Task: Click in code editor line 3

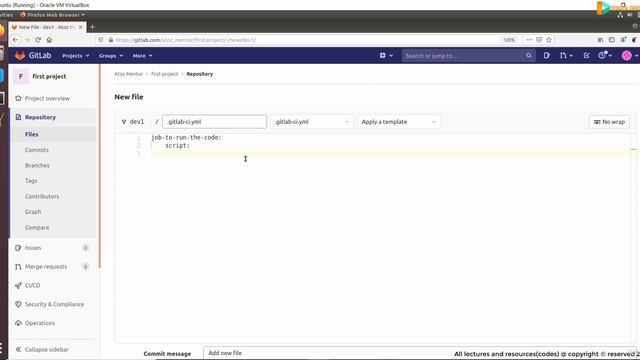Action: pos(390,153)
